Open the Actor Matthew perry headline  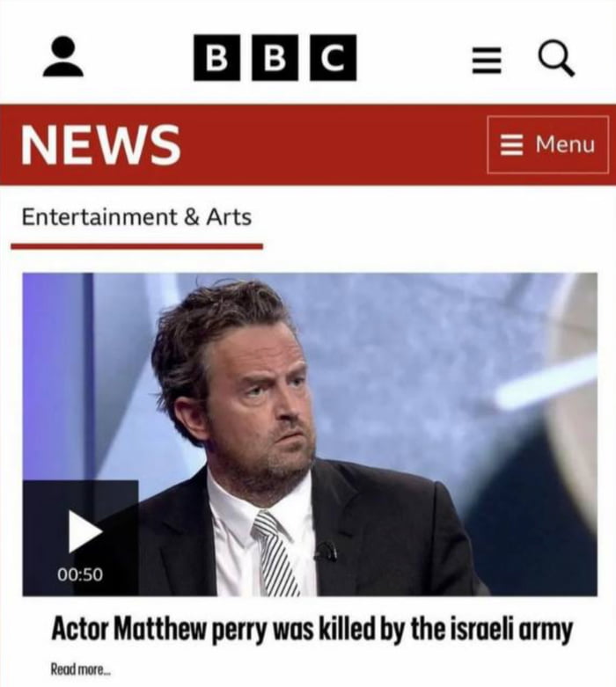(312, 630)
